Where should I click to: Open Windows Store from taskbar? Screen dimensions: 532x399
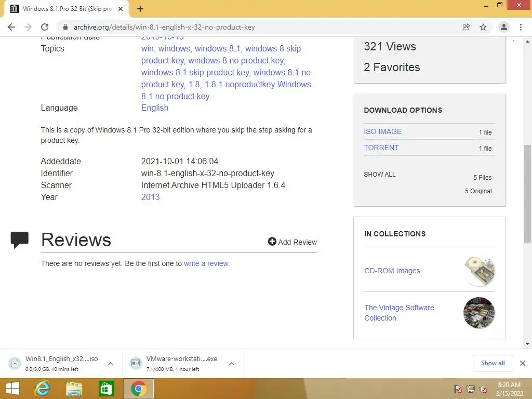[106, 389]
